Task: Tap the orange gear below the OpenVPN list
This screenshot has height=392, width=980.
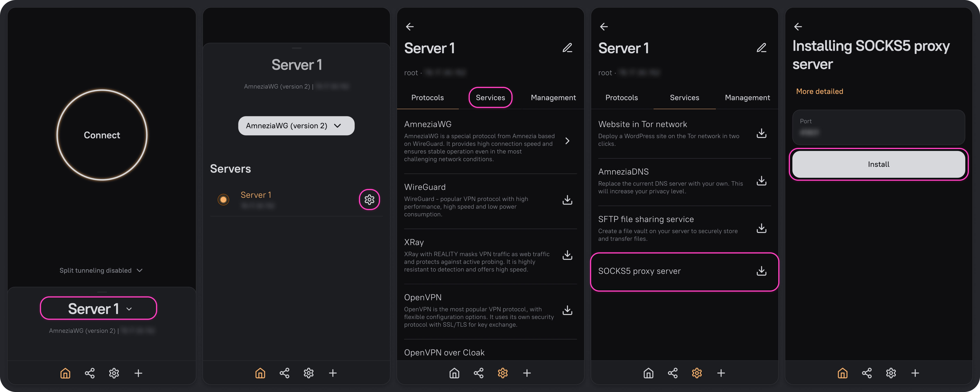Action: click(503, 373)
